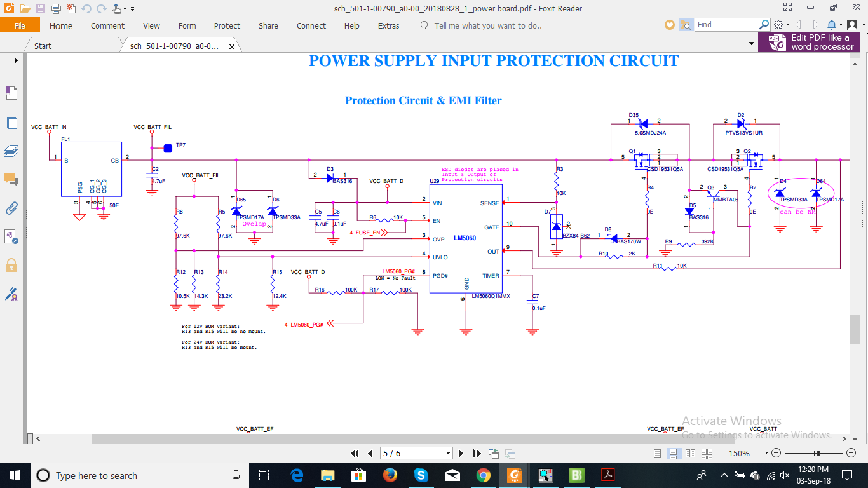Image resolution: width=868 pixels, height=488 pixels.
Task: Switch to the Start document tab
Action: pos(43,46)
